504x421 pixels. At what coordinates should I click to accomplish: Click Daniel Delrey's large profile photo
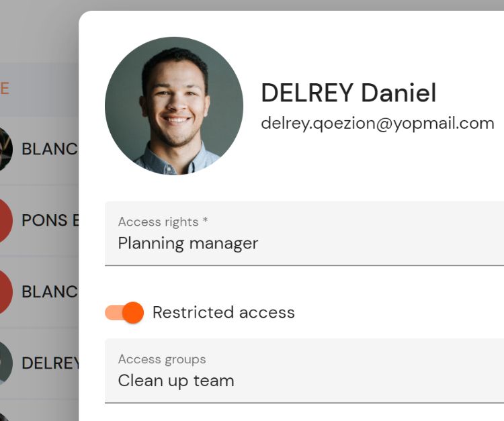(174, 106)
